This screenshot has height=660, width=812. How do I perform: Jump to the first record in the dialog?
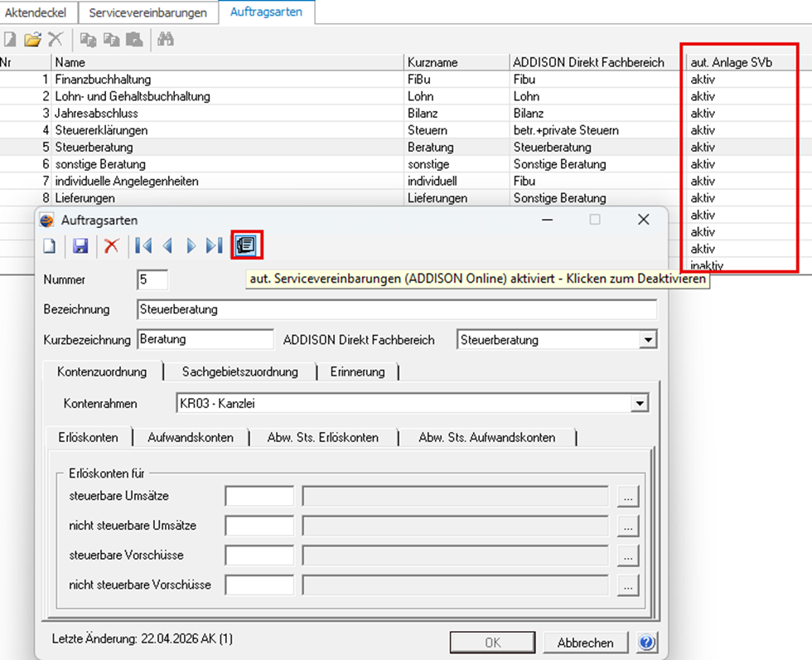point(143,245)
